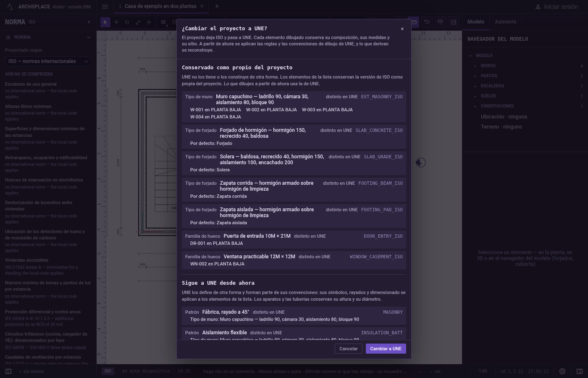This screenshot has height=378, width=588.
Task: Collapse the MODELO tree node
Action: coord(470,56)
